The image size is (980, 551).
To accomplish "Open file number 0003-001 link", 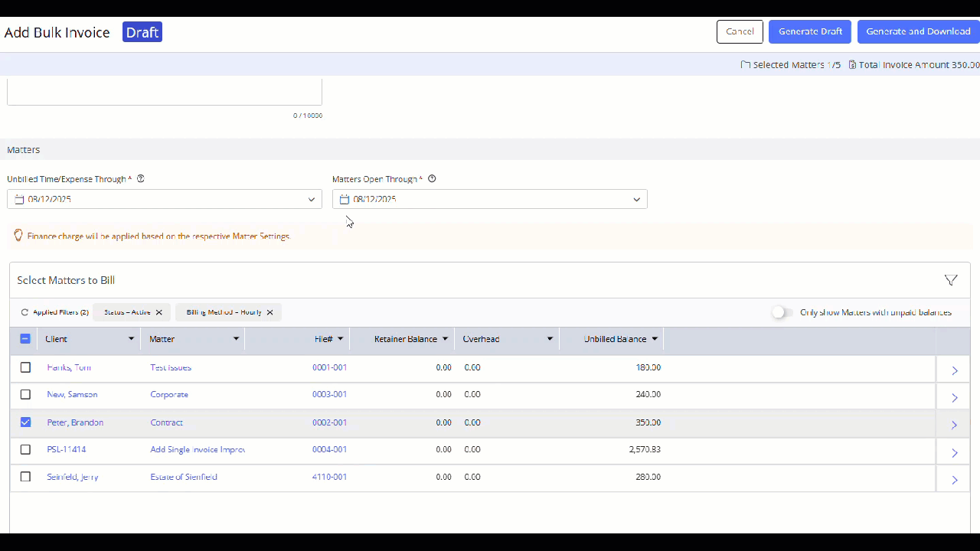I will [x=329, y=394].
